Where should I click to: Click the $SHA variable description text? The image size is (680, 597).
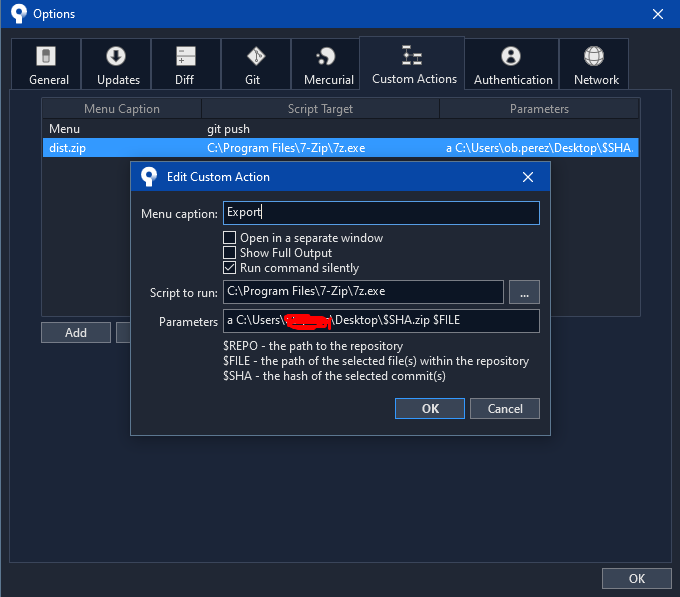334,376
